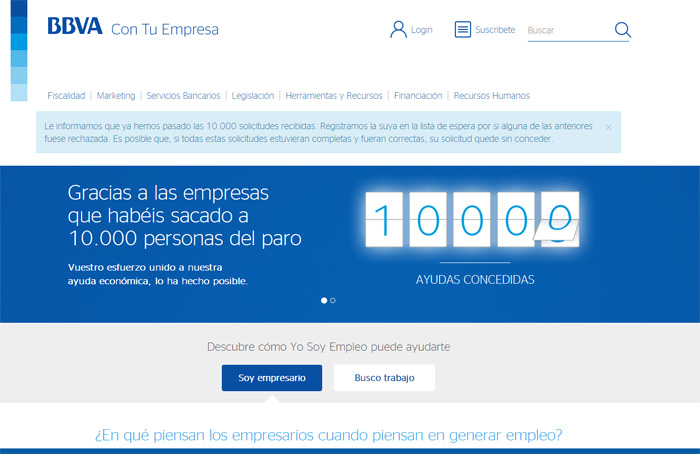Open the Fiscalidad menu item
This screenshot has height=454, width=700.
coord(66,96)
